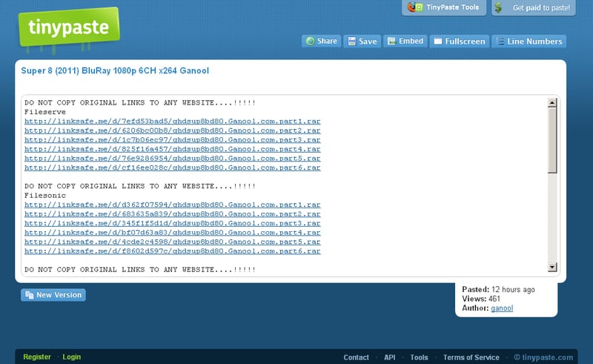The image size is (593, 364).
Task: Click the Save floppy disk icon
Action: click(x=351, y=42)
